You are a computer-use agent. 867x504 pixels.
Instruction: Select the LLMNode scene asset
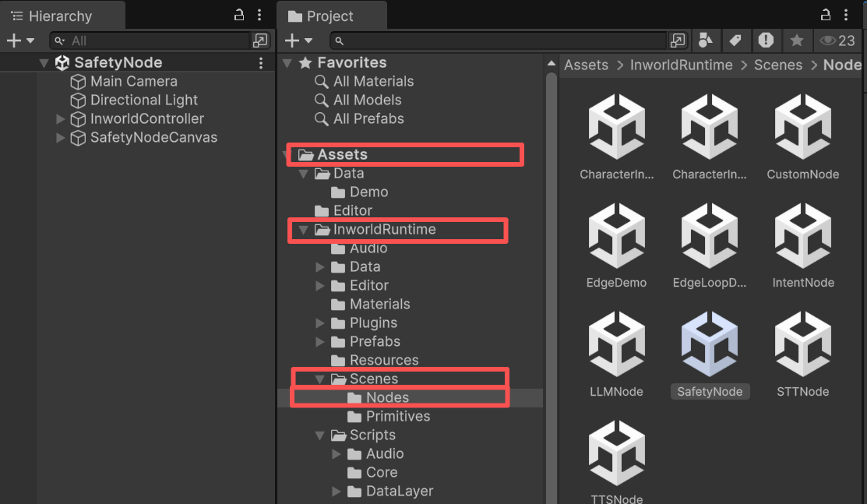point(616,354)
